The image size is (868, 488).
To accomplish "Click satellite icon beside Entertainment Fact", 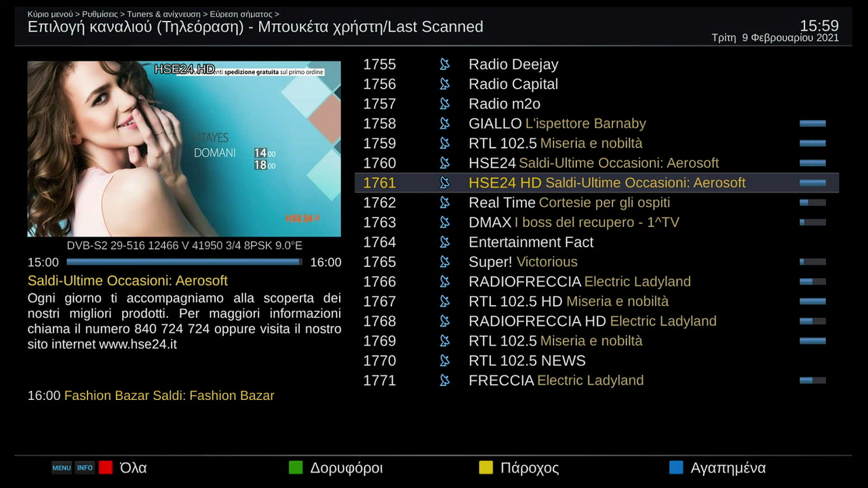I will tap(445, 242).
